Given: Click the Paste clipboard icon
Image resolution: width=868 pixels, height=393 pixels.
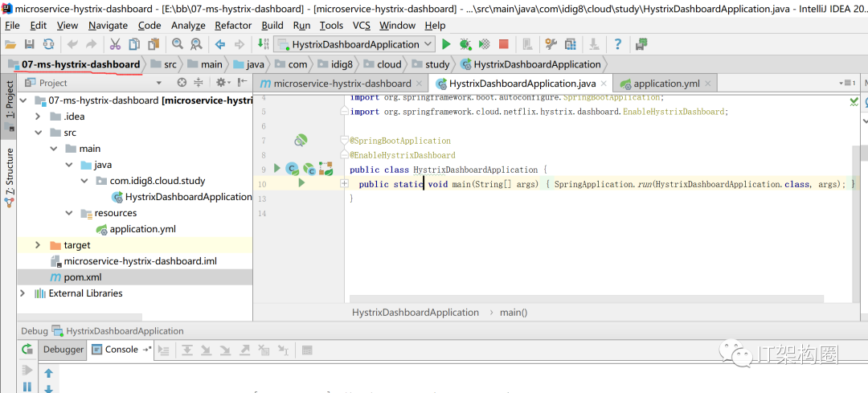Looking at the screenshot, I should 154,44.
